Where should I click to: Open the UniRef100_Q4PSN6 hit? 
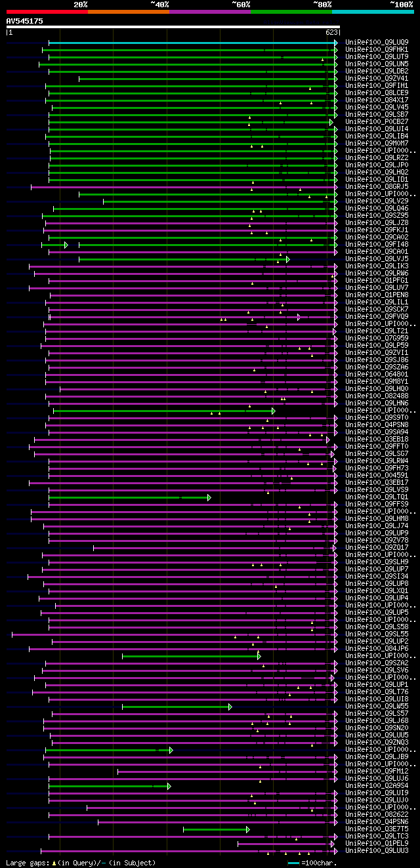point(377,822)
